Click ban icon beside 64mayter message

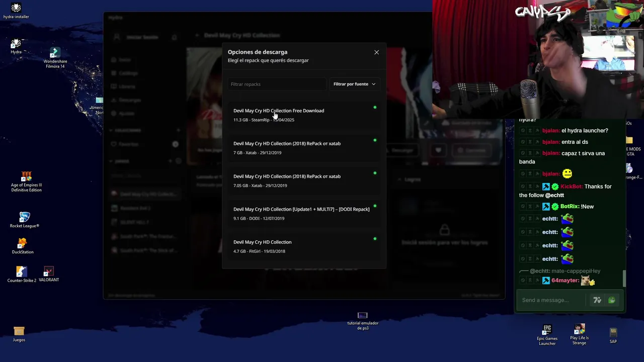523,281
